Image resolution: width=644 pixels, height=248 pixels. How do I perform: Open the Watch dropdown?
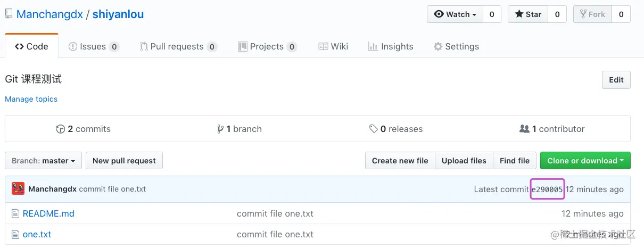click(x=455, y=14)
